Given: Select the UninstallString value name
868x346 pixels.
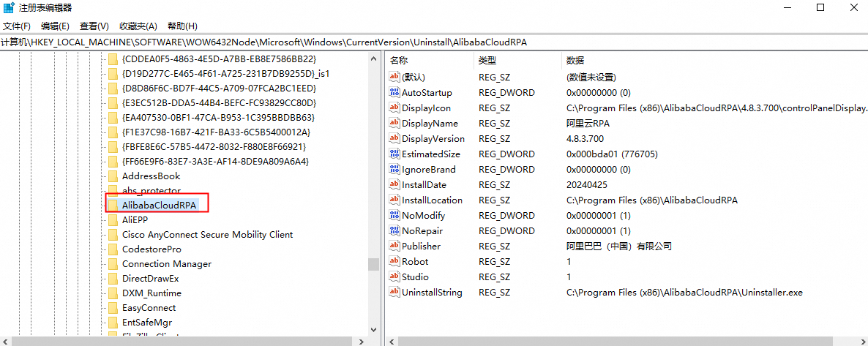Looking at the screenshot, I should [432, 293].
